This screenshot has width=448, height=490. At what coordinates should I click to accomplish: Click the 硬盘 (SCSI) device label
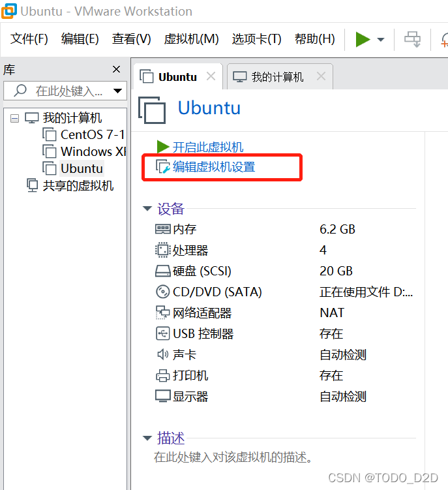(202, 271)
